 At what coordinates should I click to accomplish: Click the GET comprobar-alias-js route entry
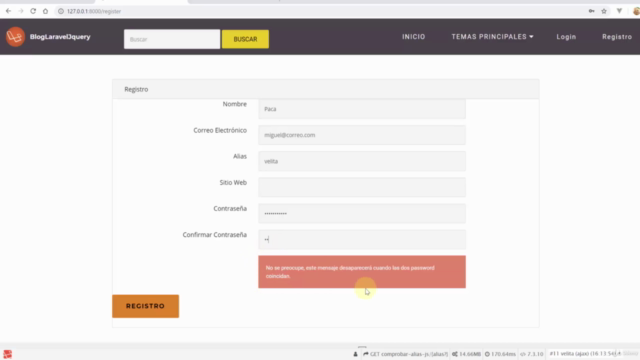(x=405, y=354)
